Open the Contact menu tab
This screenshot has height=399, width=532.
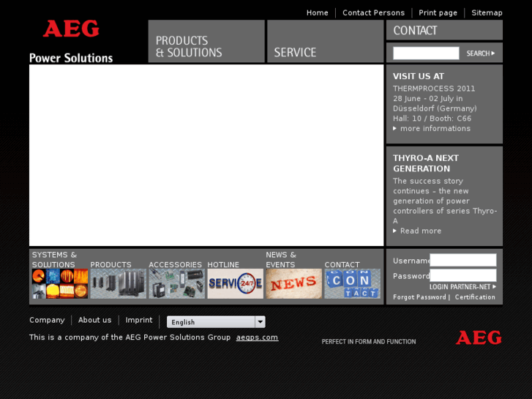tap(444, 30)
